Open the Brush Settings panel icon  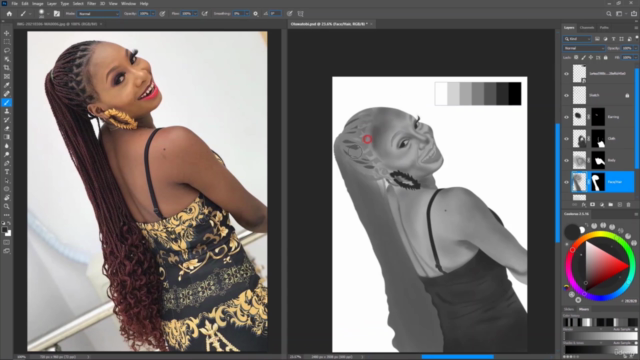(57, 13)
